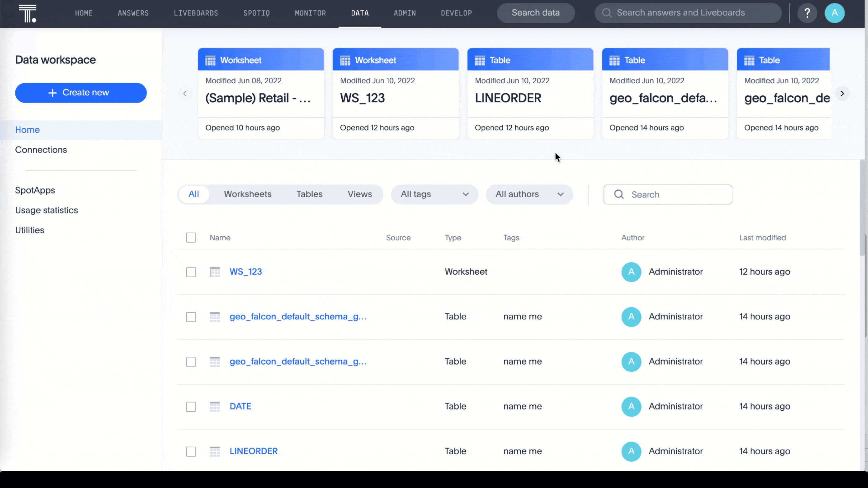Check the WS_123 row checkbox

(x=191, y=272)
